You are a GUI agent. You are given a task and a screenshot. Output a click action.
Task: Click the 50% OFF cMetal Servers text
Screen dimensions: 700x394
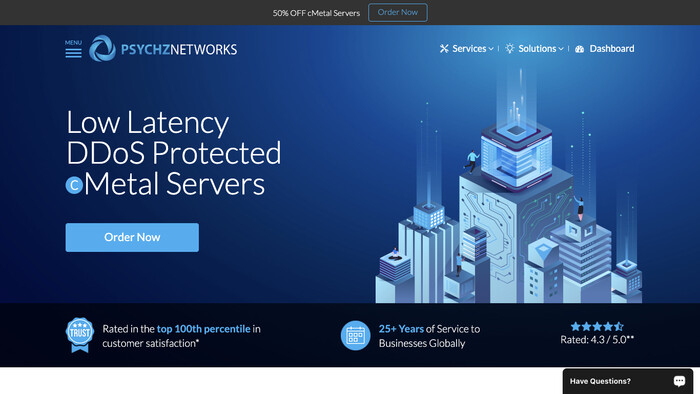point(316,13)
